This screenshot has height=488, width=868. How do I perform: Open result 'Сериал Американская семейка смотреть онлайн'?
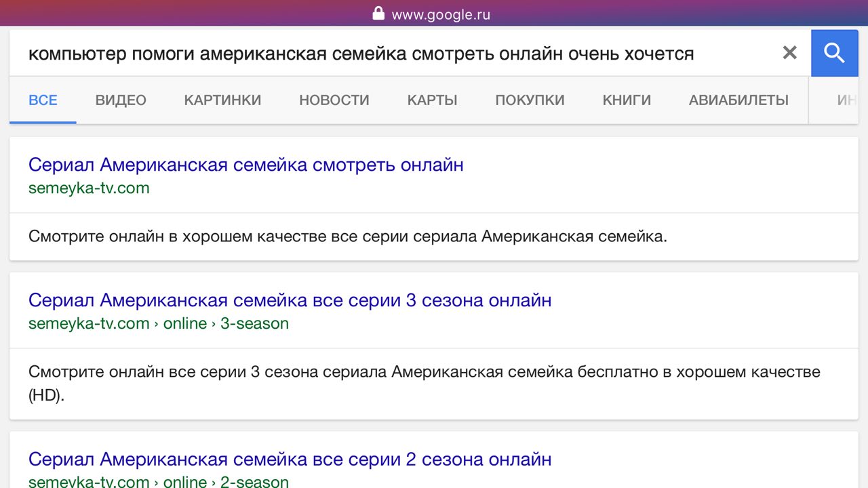246,165
